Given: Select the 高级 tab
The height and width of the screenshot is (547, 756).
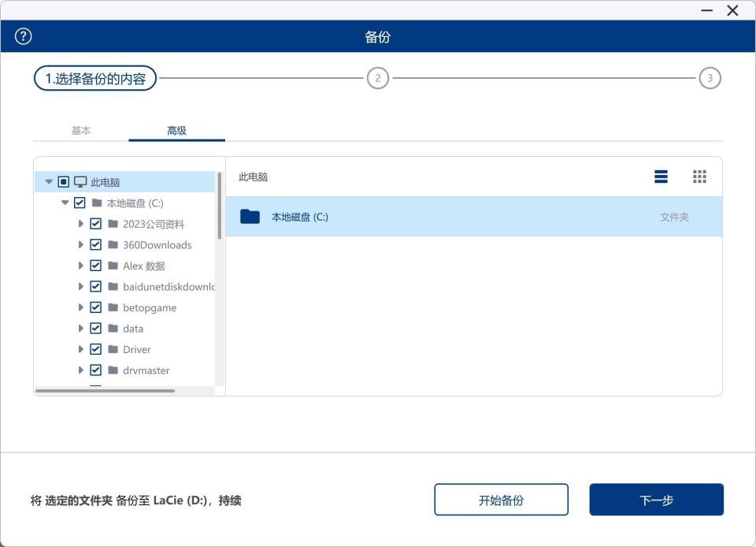Looking at the screenshot, I should (x=177, y=131).
